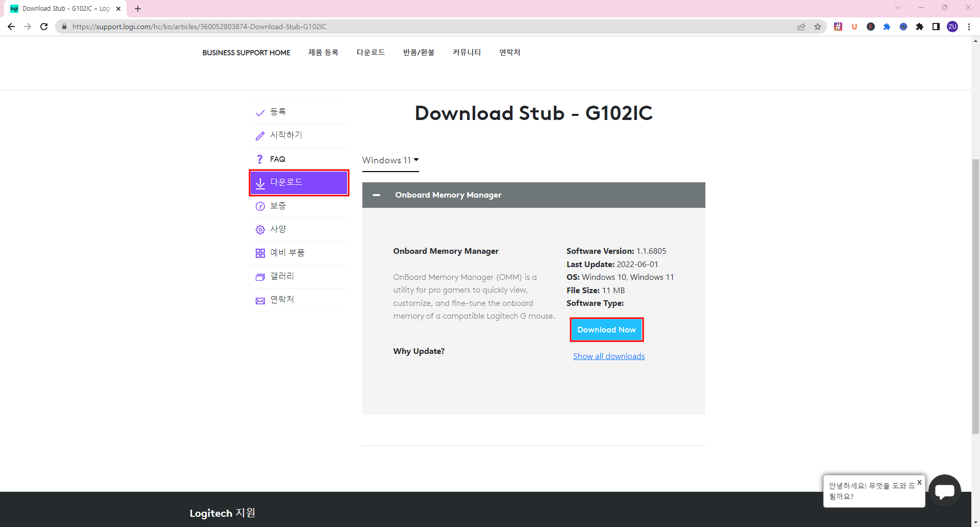Click the blue puzzle extension icon

coord(887,27)
